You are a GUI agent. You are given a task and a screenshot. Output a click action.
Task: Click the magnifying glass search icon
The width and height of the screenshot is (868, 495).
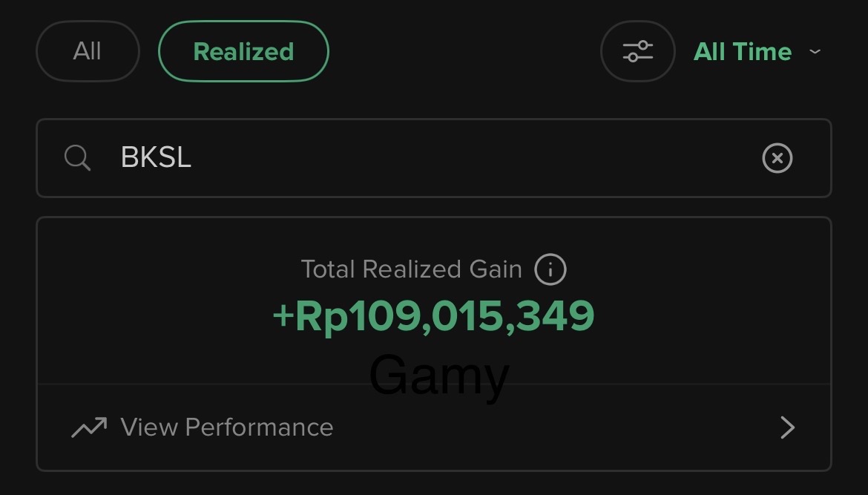pos(77,158)
